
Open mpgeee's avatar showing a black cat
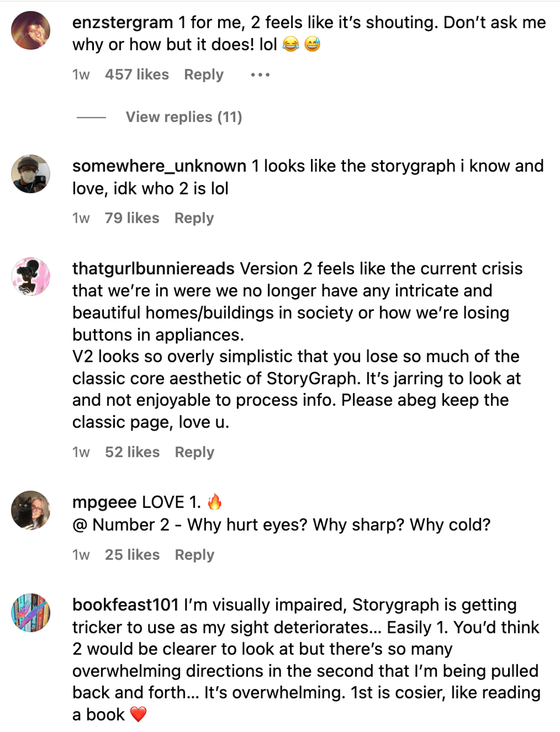click(30, 510)
